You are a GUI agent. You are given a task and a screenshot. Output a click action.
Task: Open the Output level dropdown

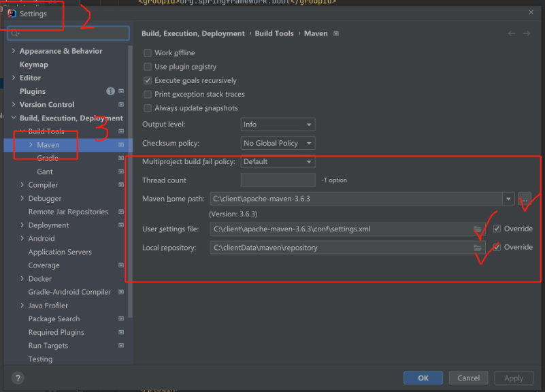pos(278,125)
